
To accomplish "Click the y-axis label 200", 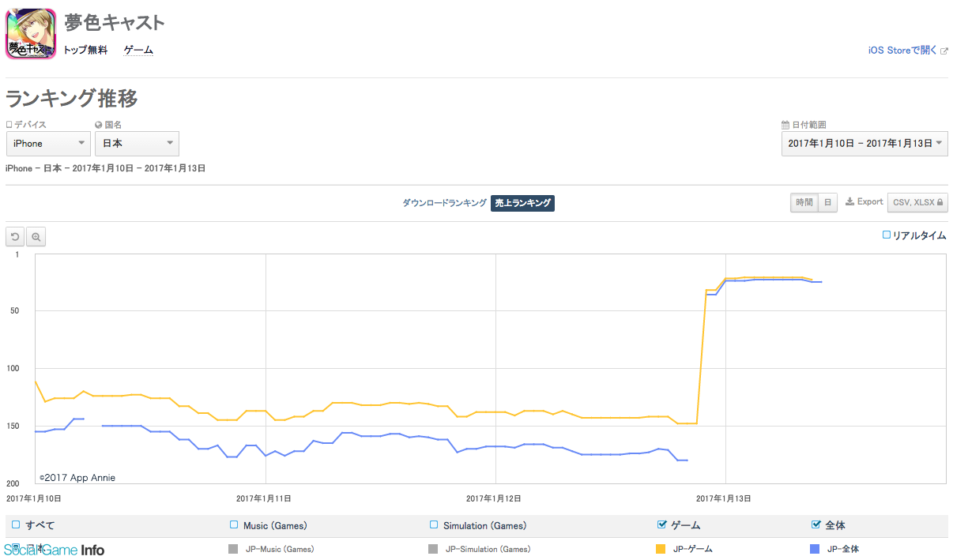I will 12,483.
